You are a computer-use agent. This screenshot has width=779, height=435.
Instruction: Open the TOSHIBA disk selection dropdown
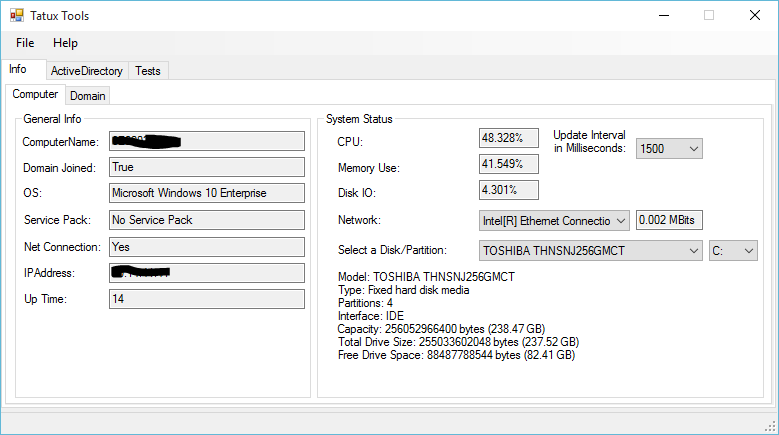click(x=591, y=251)
